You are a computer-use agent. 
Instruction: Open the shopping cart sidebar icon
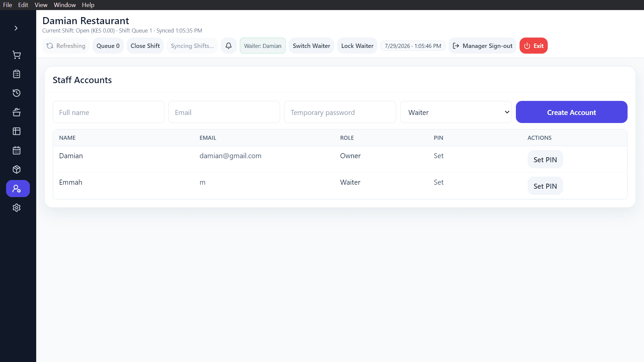click(16, 55)
